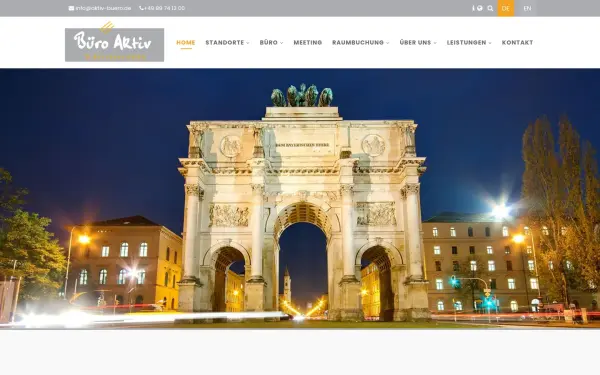Viewport: 600px width, 375px height.
Task: Click the phone handset icon
Action: coord(141,8)
